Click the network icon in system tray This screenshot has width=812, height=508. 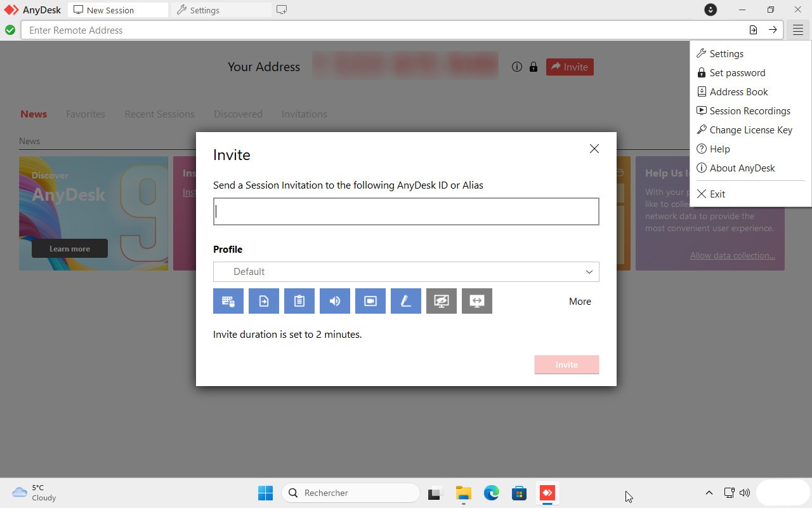[730, 493]
